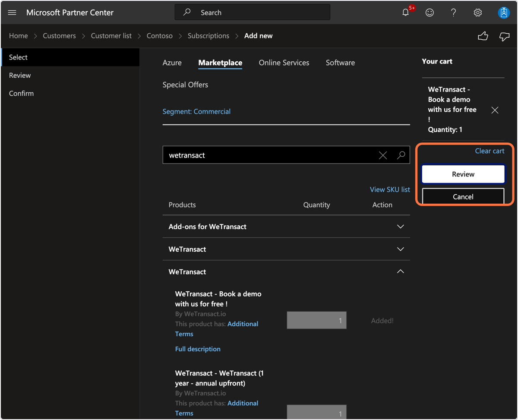Image resolution: width=518 pixels, height=420 pixels.
Task: Click Segment: Commercial link
Action: 196,111
